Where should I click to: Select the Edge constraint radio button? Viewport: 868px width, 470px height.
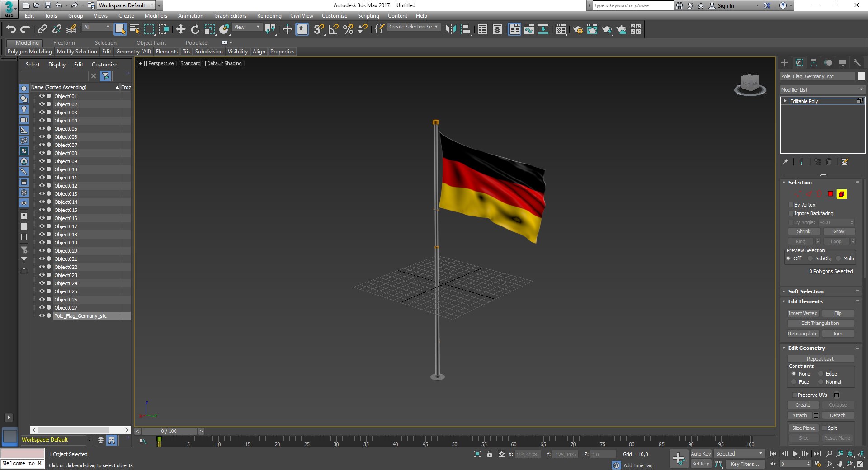coord(821,374)
